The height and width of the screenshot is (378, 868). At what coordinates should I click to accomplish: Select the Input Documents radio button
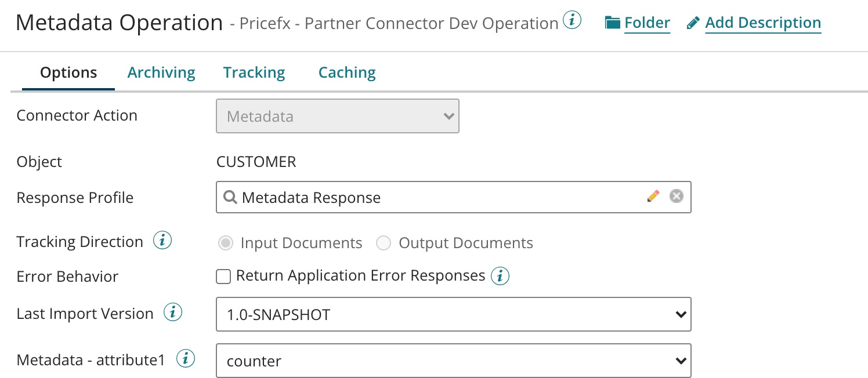click(225, 243)
